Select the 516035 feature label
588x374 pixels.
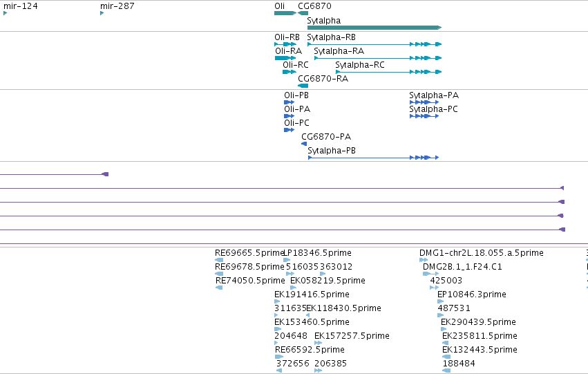pyautogui.click(x=302, y=267)
